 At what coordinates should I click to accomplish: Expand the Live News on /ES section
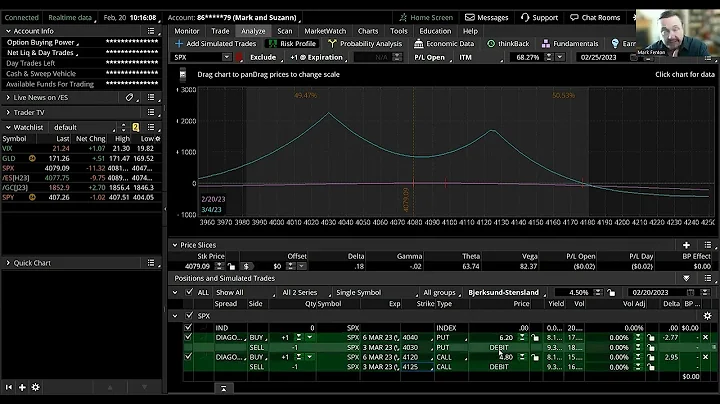(x=8, y=97)
